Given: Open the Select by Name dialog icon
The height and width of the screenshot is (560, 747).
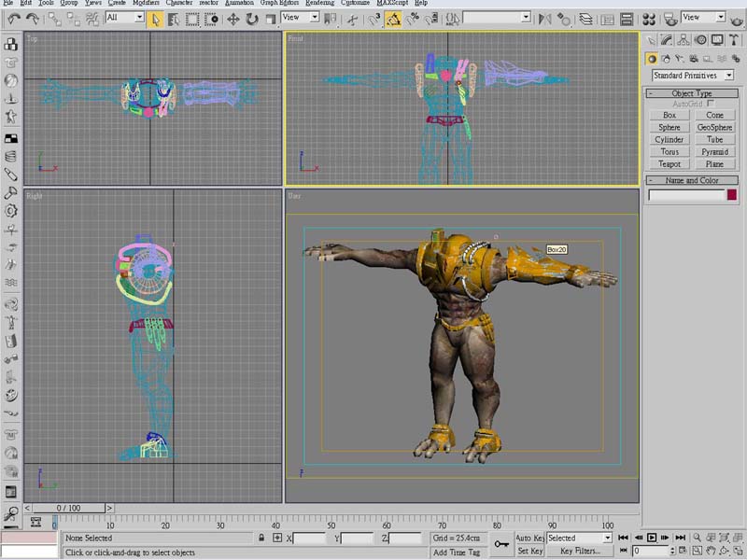Looking at the screenshot, I should pyautogui.click(x=174, y=20).
